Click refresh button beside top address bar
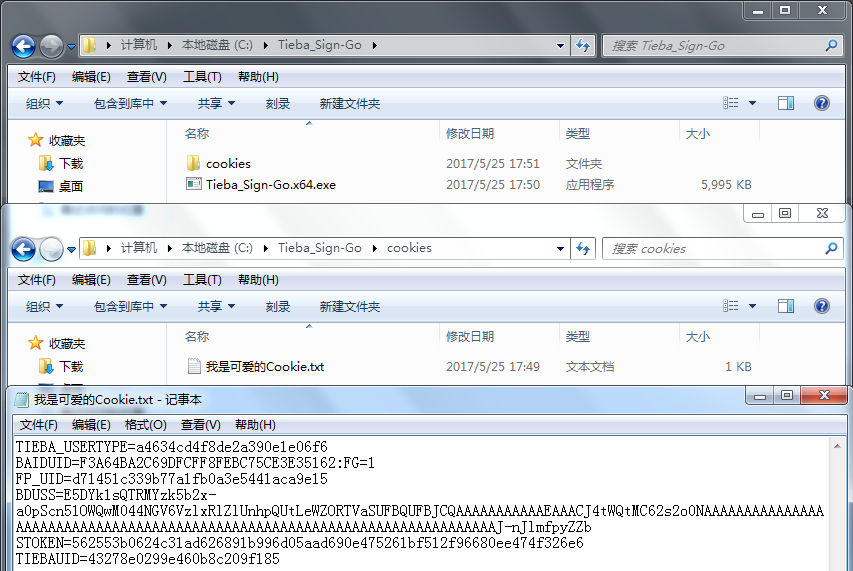 (x=583, y=46)
